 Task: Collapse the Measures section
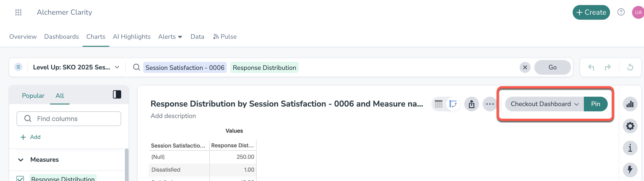(21, 160)
